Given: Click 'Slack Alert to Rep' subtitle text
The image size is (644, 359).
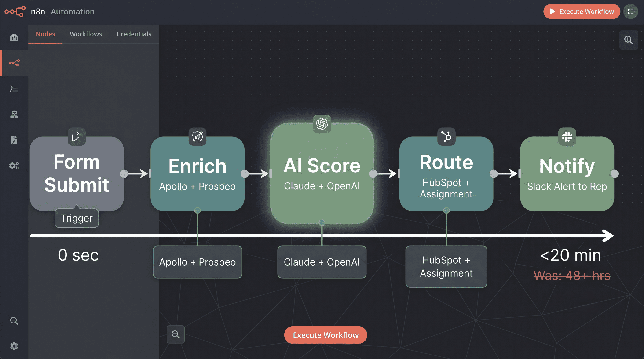Looking at the screenshot, I should coord(567,187).
